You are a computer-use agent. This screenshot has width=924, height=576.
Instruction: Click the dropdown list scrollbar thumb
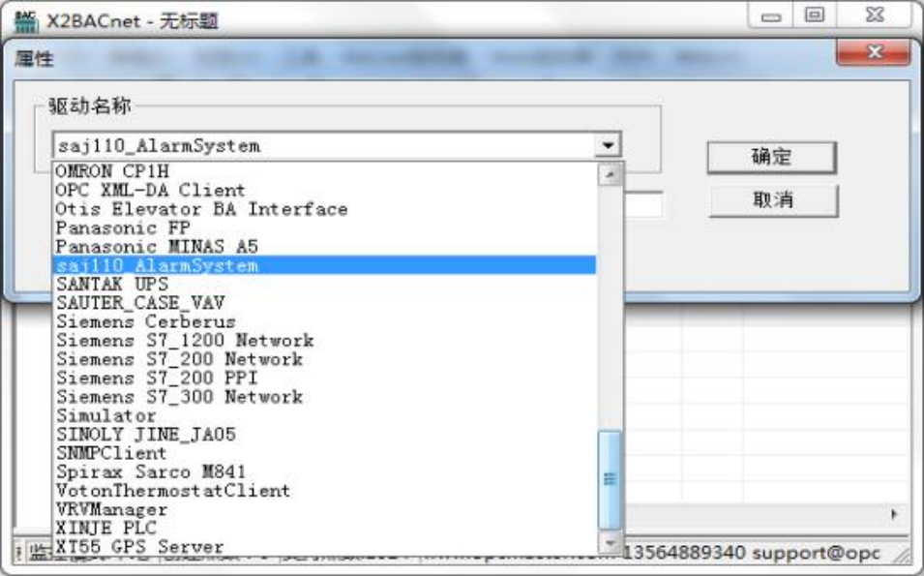(x=610, y=480)
